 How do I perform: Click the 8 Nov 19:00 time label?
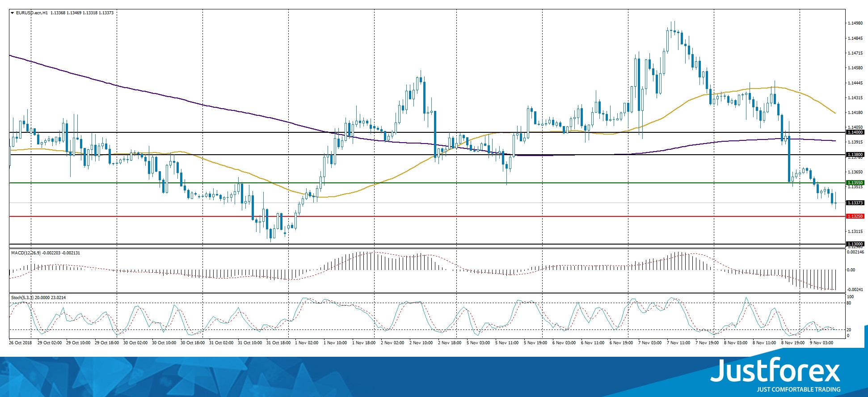tap(793, 343)
